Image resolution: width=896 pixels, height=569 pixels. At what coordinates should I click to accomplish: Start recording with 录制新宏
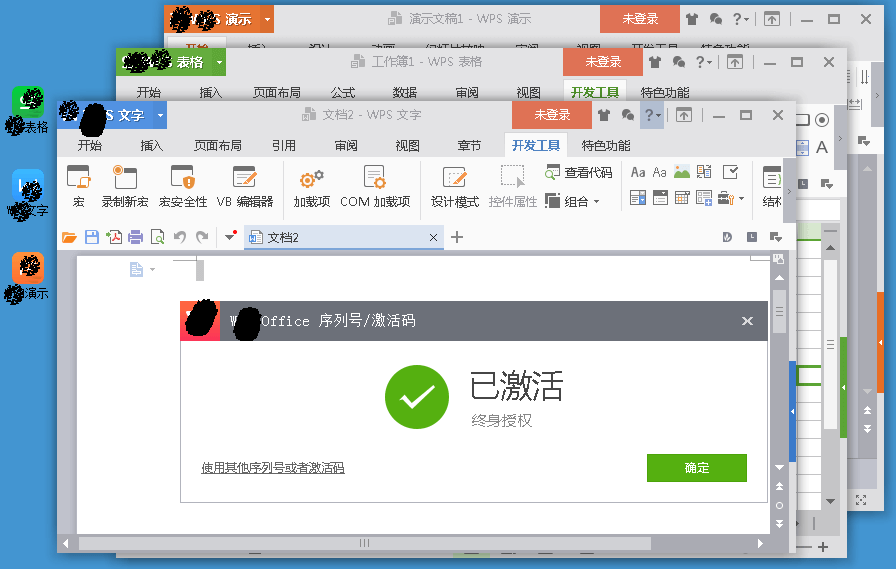pos(124,187)
